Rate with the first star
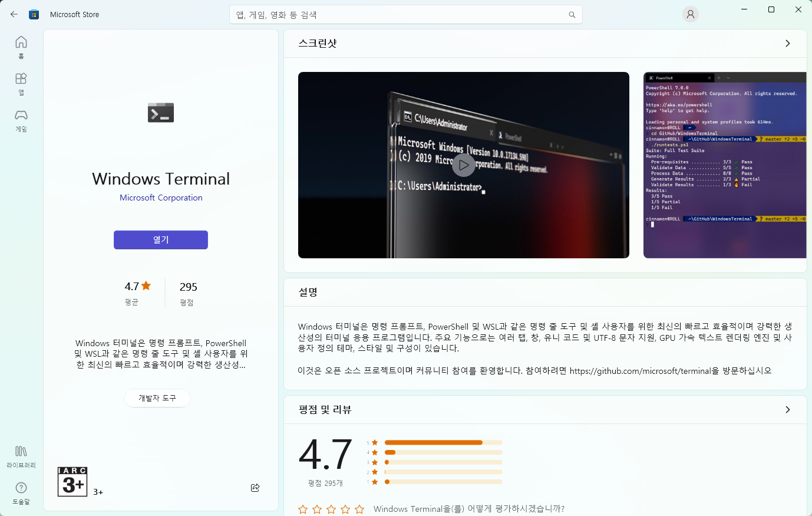The image size is (812, 516). 303,509
